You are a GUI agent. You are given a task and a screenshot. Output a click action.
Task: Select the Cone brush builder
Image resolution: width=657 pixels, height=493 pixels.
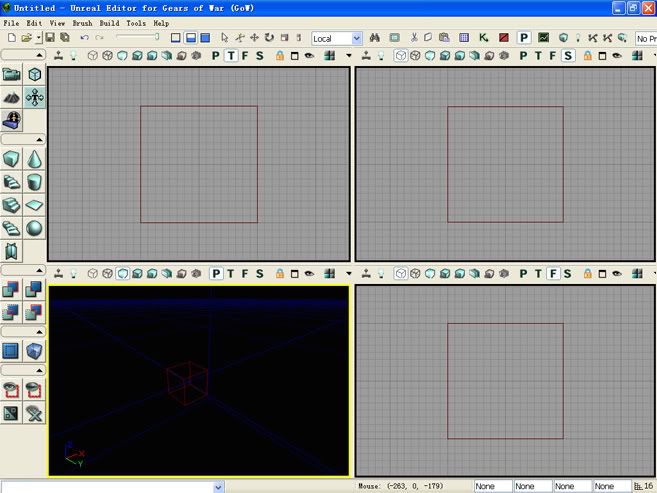[x=35, y=159]
